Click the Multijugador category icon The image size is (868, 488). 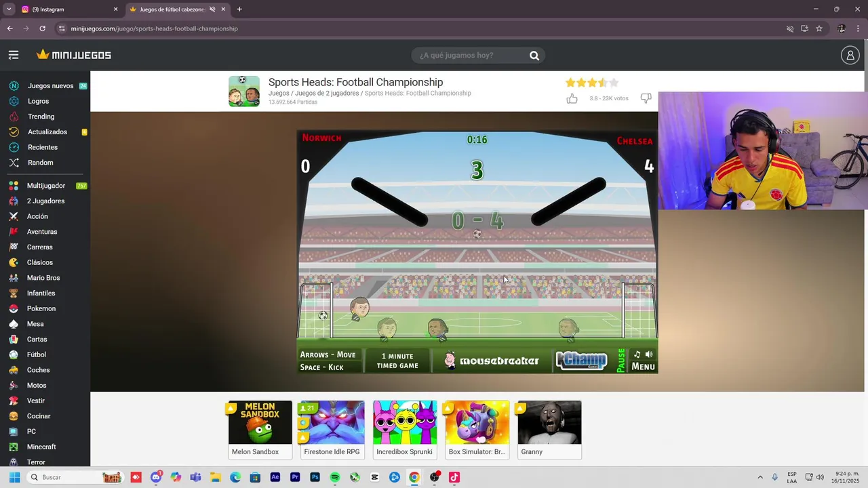pos(14,186)
